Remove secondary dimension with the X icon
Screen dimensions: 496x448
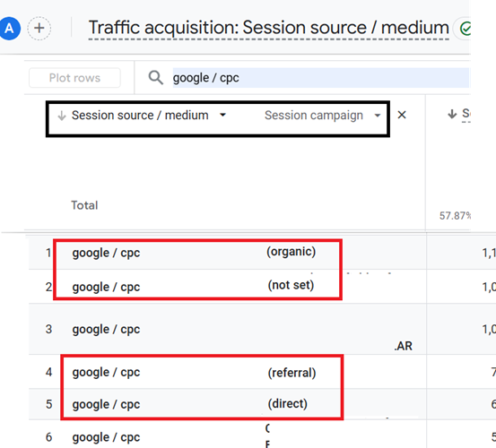click(x=402, y=115)
